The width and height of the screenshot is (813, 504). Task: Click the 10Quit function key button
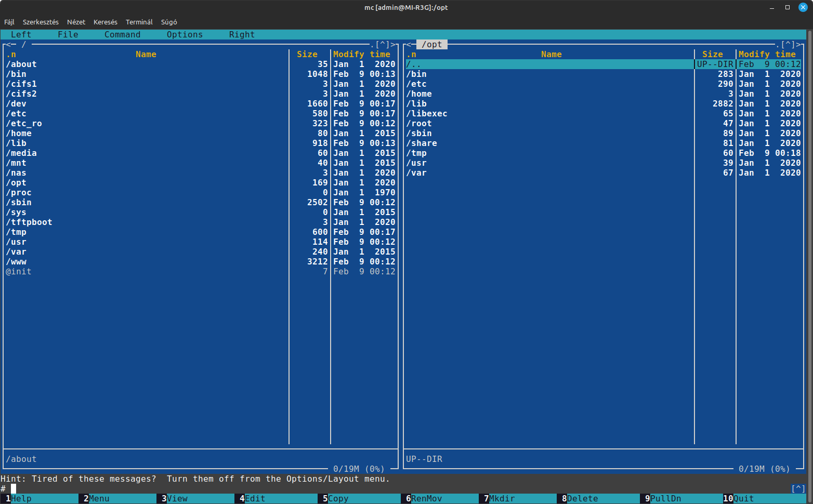765,498
